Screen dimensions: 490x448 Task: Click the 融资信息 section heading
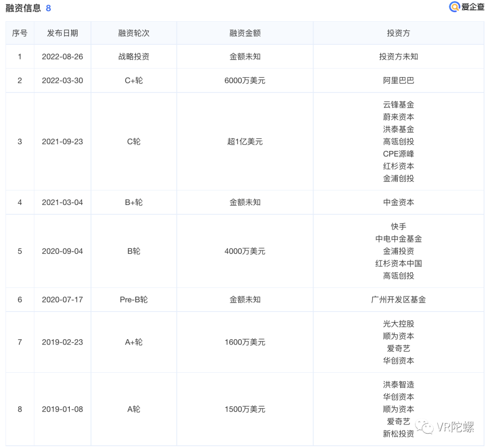23,8
